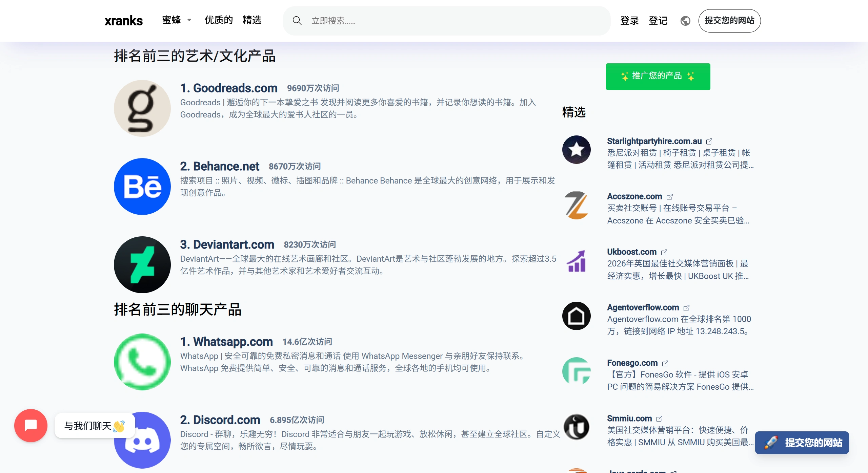The image size is (868, 473).
Task: Open the 1. Whatsapp.com link
Action: click(x=226, y=342)
